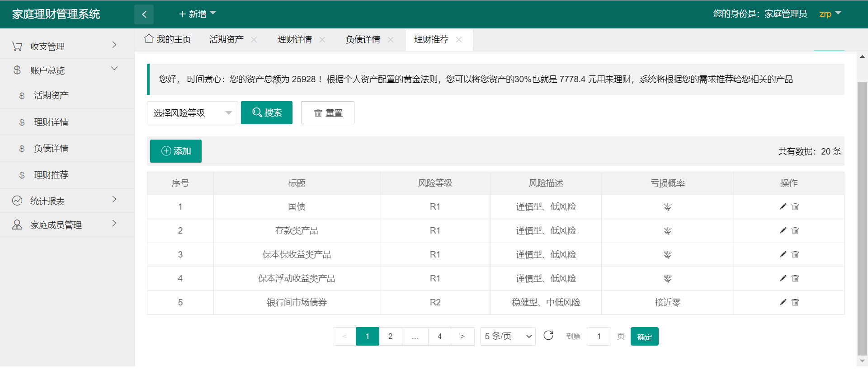868x370 pixels.
Task: Click the pagination ellipsis
Action: (415, 336)
